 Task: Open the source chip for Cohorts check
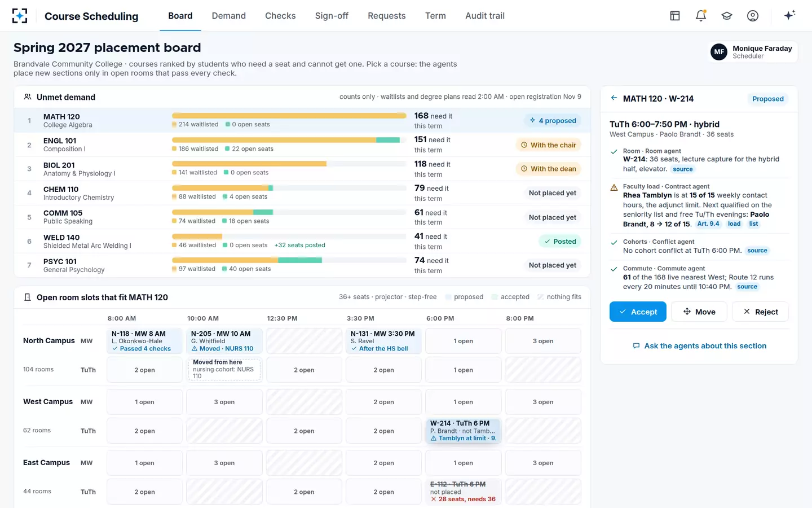tap(757, 251)
